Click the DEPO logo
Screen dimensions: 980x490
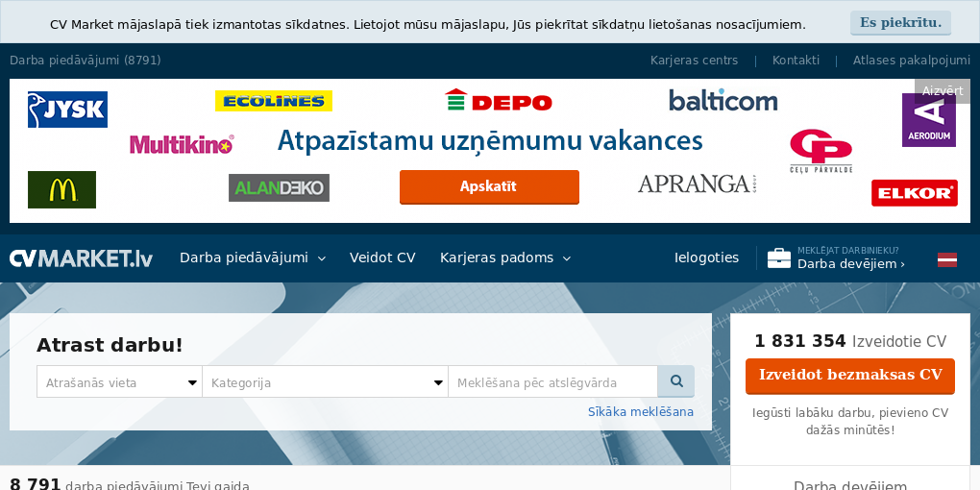[x=498, y=100]
